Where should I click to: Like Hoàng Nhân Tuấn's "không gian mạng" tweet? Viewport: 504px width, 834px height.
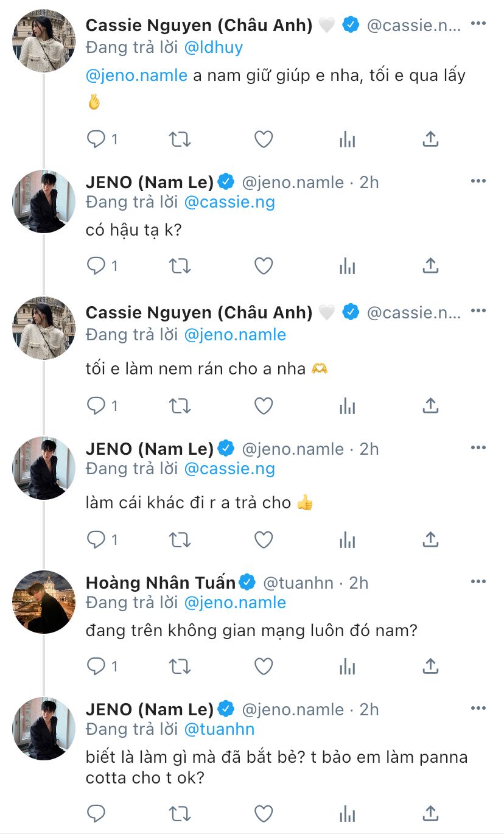tap(263, 667)
